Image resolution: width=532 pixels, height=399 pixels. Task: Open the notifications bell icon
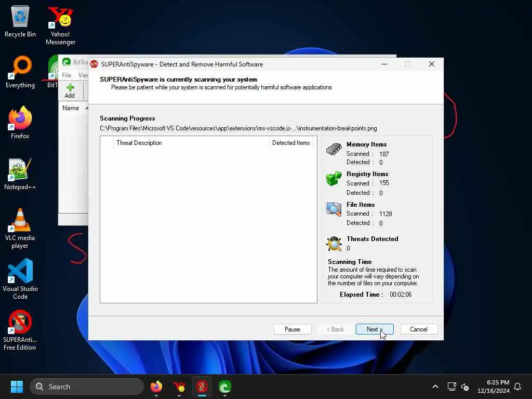coord(518,387)
